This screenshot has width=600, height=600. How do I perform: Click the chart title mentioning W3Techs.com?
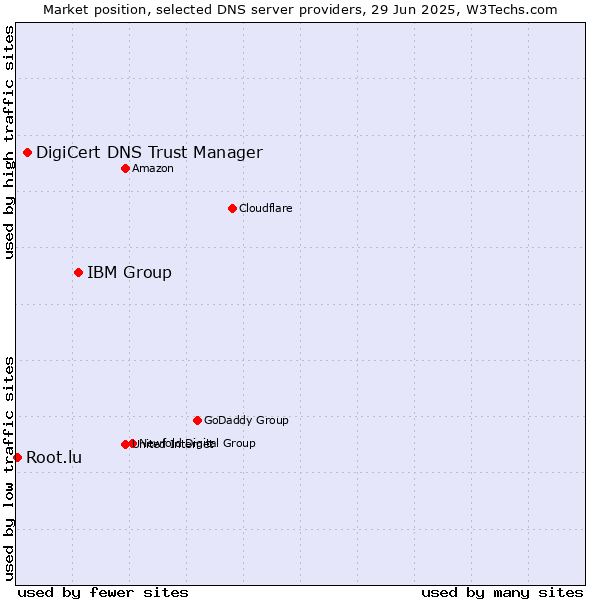(300, 10)
